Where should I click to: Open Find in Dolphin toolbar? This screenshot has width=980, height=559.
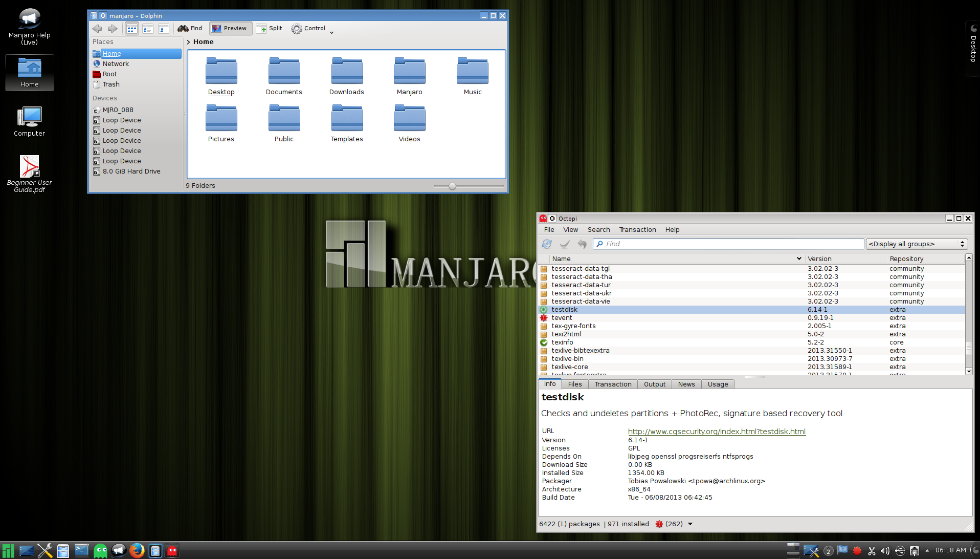(190, 29)
